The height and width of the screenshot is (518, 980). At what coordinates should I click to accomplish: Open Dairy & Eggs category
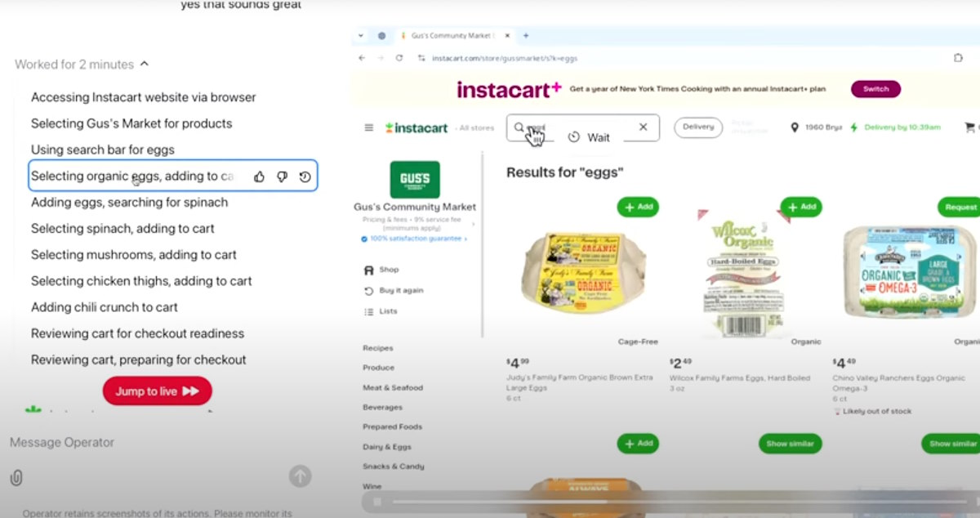tap(386, 447)
